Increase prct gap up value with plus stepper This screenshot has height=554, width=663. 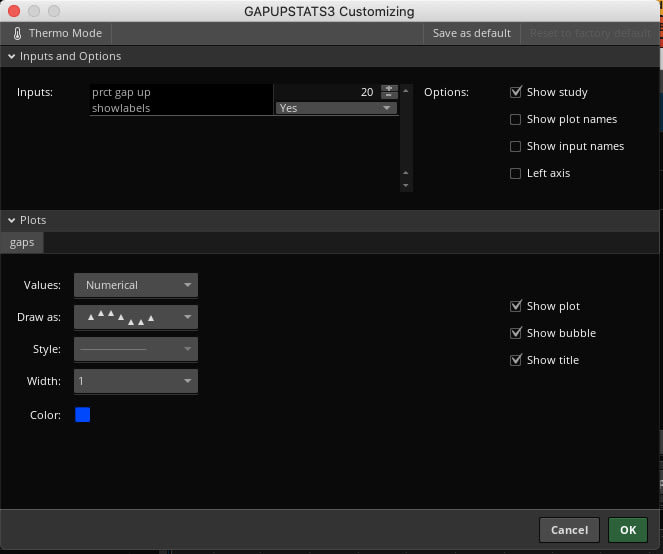(x=389, y=88)
